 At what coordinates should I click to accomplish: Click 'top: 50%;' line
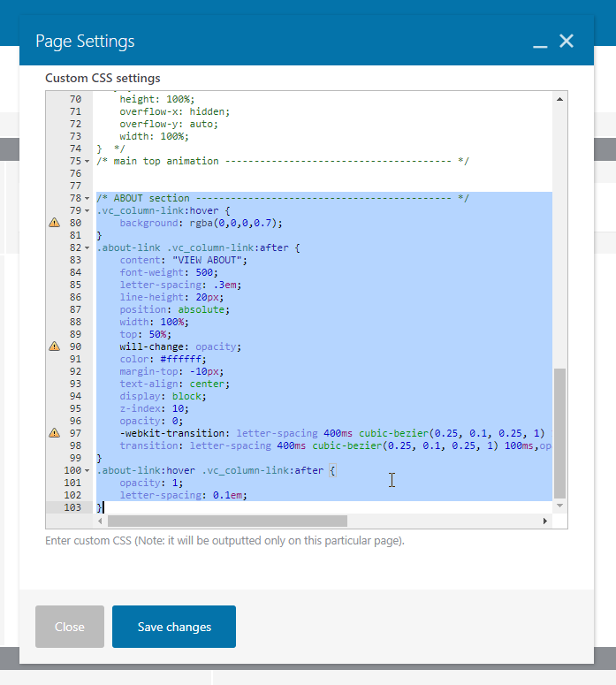(146, 334)
